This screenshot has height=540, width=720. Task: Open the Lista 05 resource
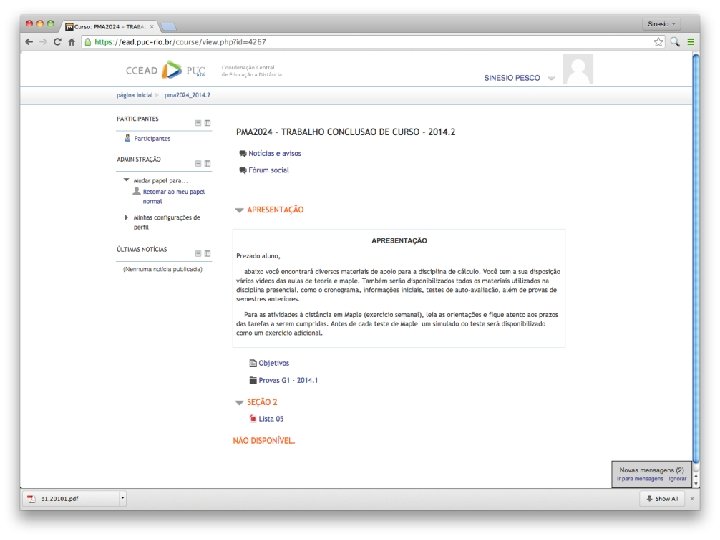[x=271, y=419]
